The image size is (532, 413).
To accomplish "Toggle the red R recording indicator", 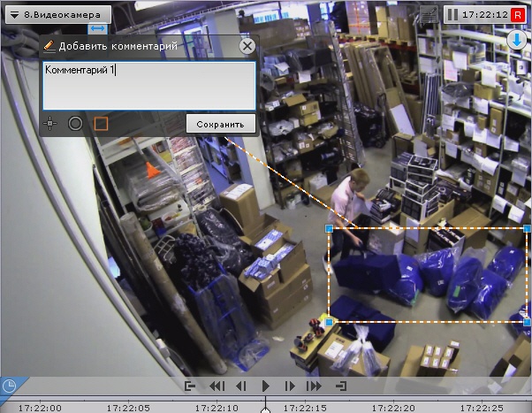I will [x=518, y=15].
